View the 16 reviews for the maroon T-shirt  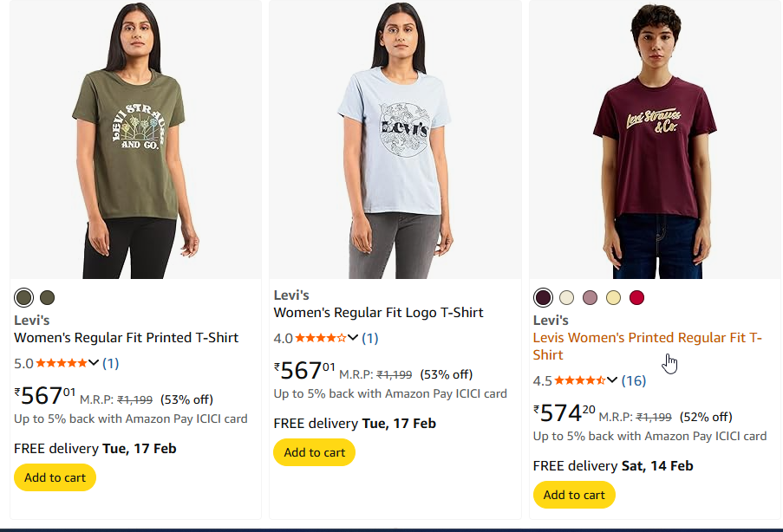click(x=634, y=380)
